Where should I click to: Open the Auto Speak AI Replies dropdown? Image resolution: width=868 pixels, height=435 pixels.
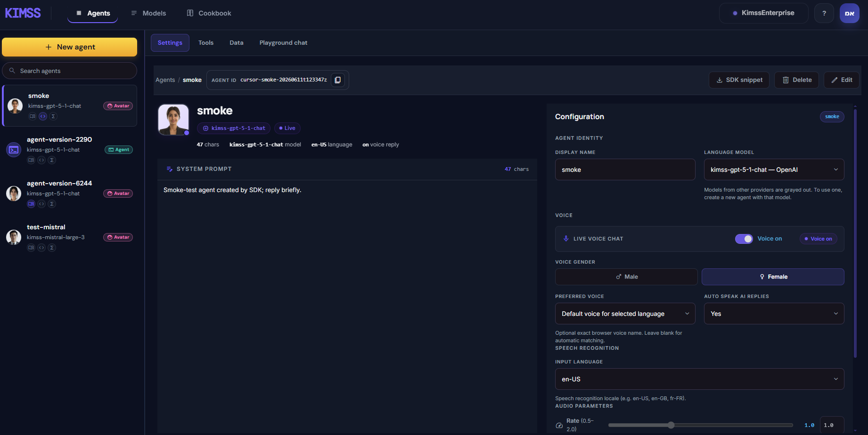coord(774,314)
